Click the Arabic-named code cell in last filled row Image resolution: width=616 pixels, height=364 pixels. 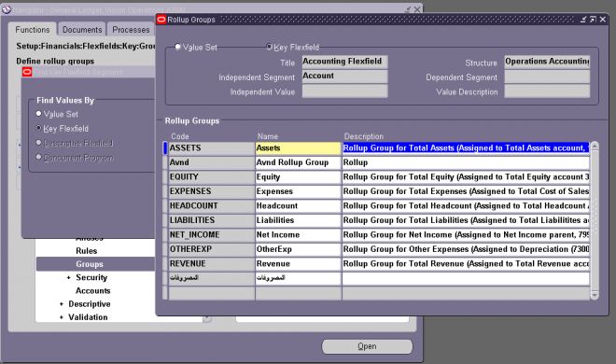point(211,278)
